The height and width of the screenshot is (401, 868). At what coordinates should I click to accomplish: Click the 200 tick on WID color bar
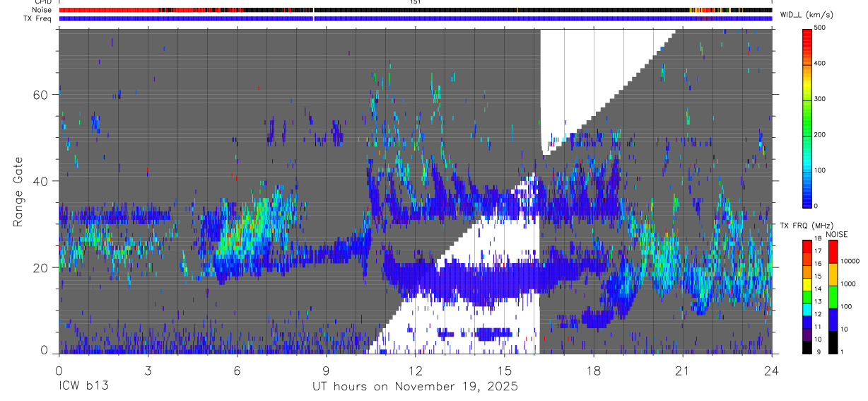pos(821,134)
